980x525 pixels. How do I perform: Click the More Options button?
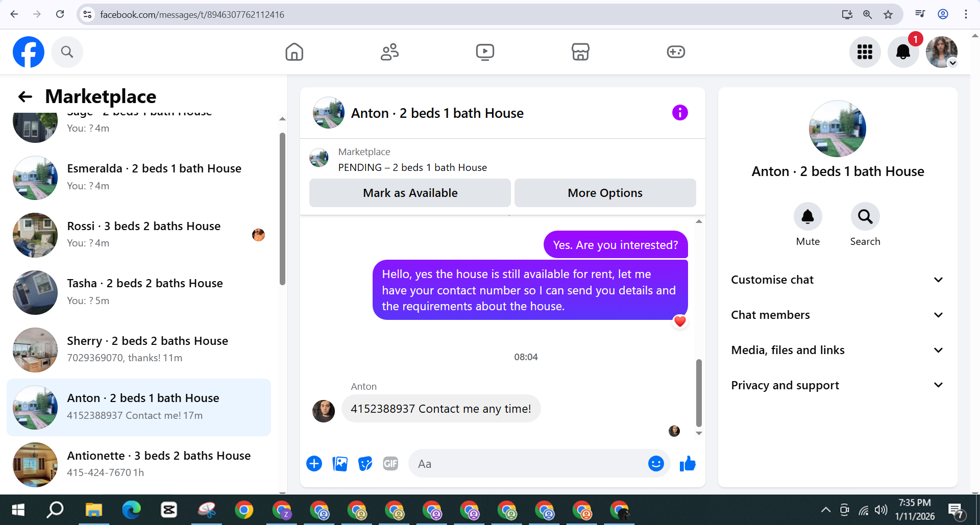[x=605, y=193]
